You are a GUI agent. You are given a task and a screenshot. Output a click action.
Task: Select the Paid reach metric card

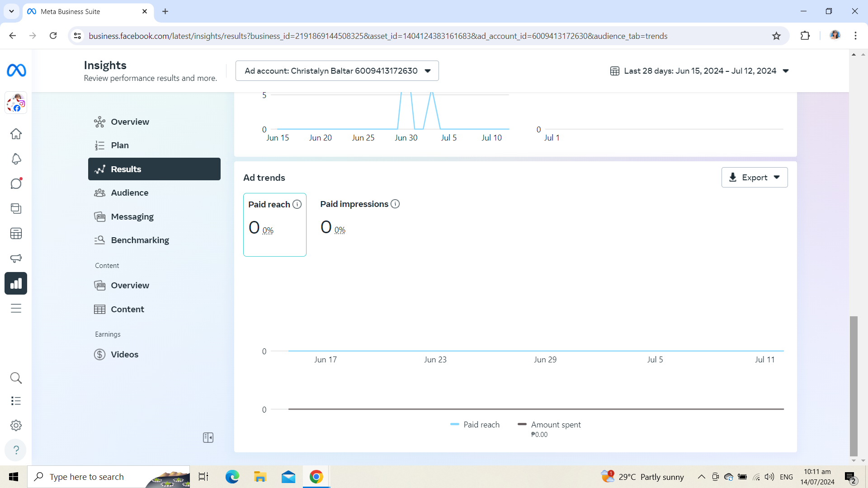coord(275,225)
